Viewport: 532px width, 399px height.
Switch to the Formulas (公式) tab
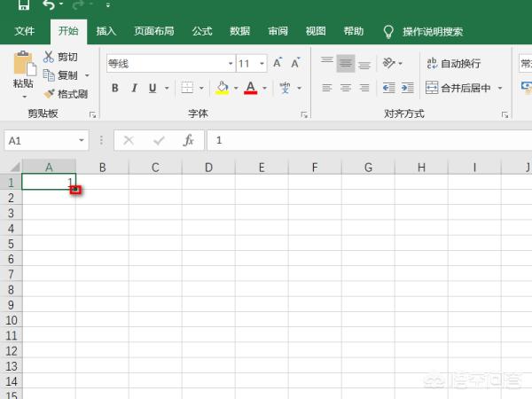click(x=202, y=31)
